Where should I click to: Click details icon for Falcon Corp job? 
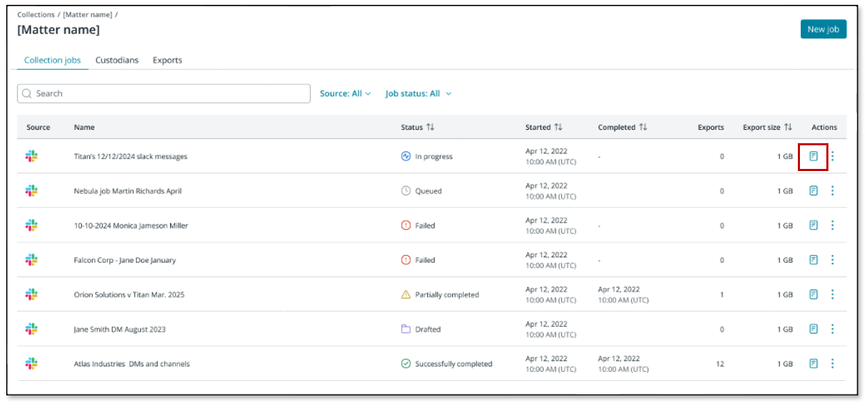pyautogui.click(x=813, y=260)
